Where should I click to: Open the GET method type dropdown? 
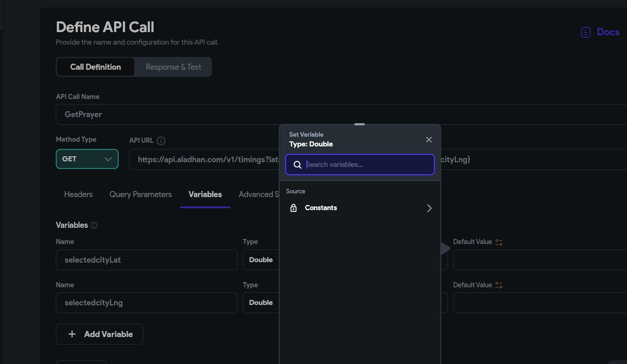[x=87, y=159]
